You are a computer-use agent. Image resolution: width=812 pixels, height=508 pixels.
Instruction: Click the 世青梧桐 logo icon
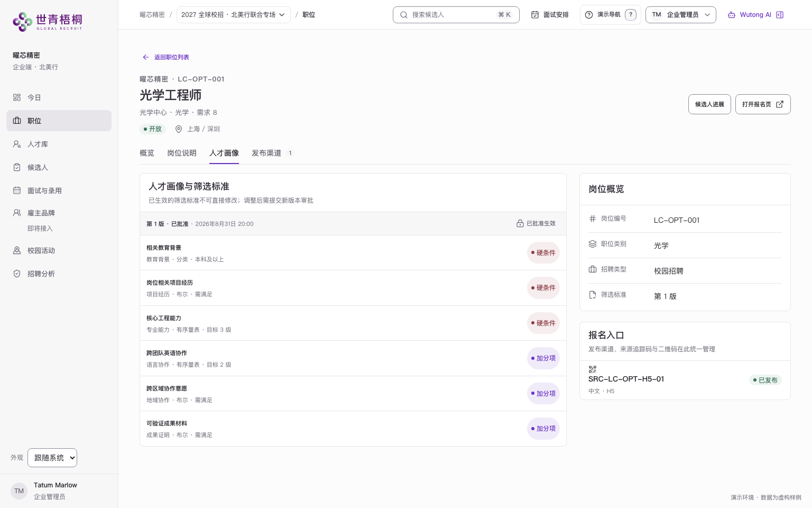[x=23, y=21]
